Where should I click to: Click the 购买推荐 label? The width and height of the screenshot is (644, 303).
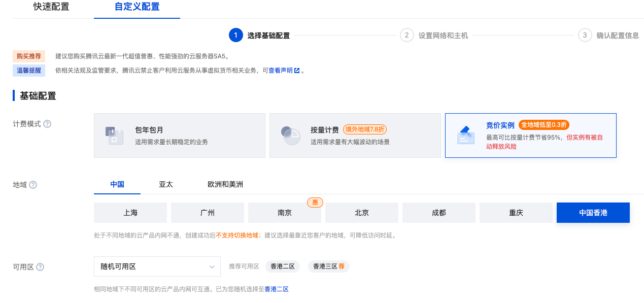[x=29, y=56]
